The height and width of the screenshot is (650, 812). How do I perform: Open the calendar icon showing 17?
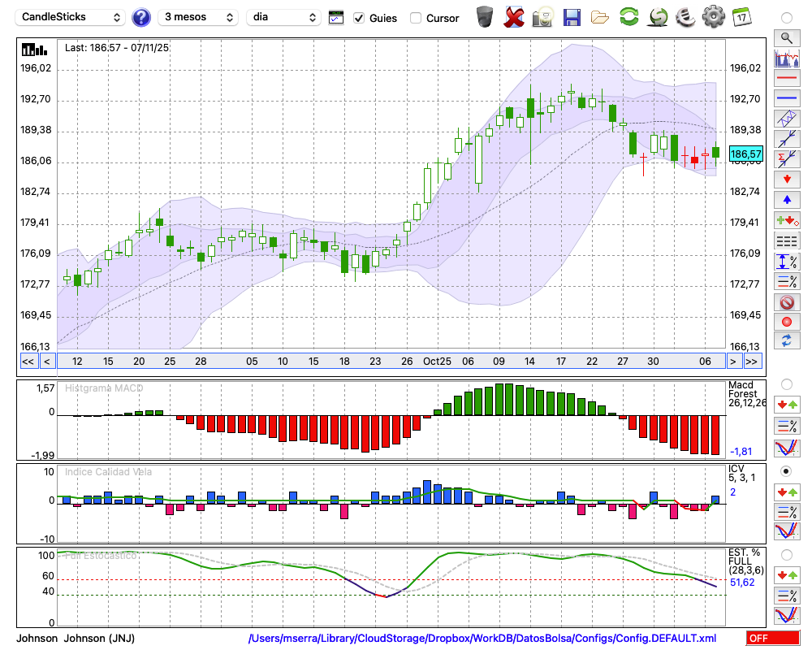[741, 17]
